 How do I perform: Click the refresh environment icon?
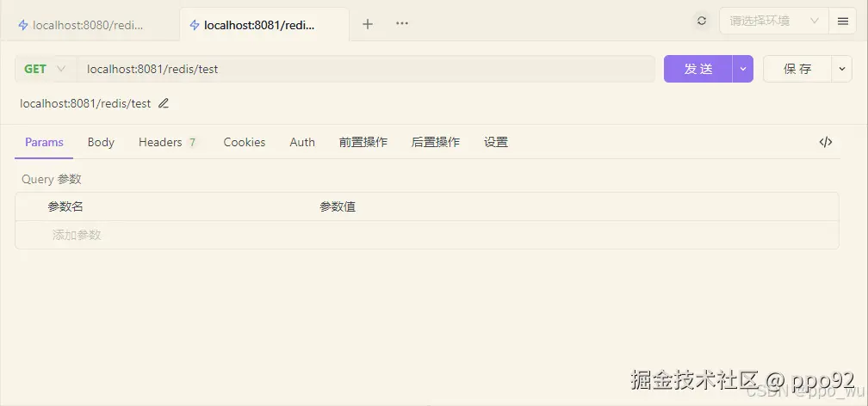click(702, 21)
